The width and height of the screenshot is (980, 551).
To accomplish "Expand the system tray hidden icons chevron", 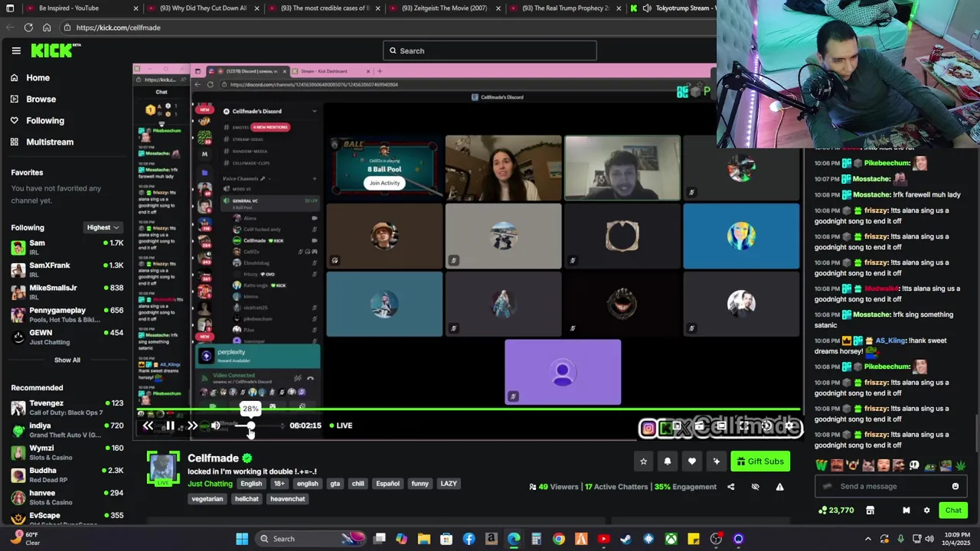I will point(867,539).
